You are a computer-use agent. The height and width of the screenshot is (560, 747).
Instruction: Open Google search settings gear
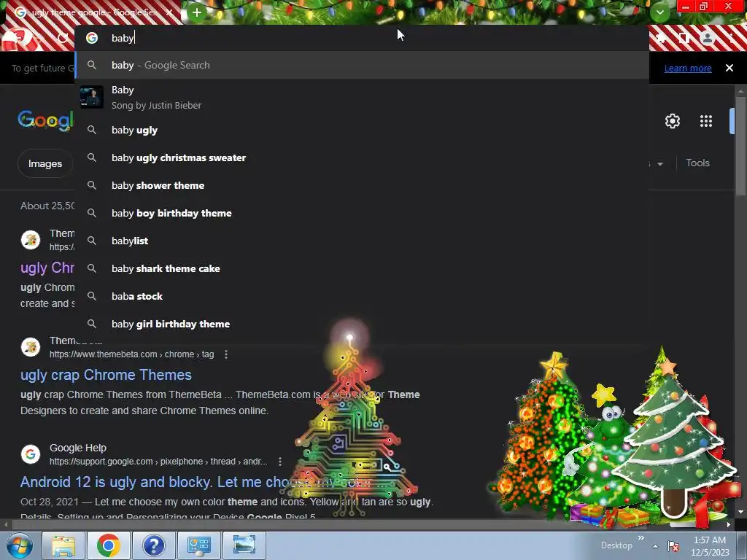point(672,121)
